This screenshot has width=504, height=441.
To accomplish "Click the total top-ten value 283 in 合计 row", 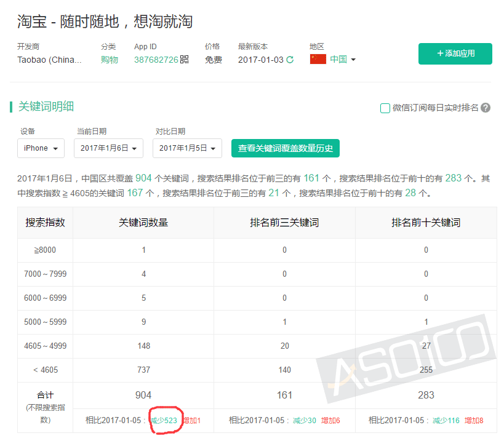I will tap(426, 395).
